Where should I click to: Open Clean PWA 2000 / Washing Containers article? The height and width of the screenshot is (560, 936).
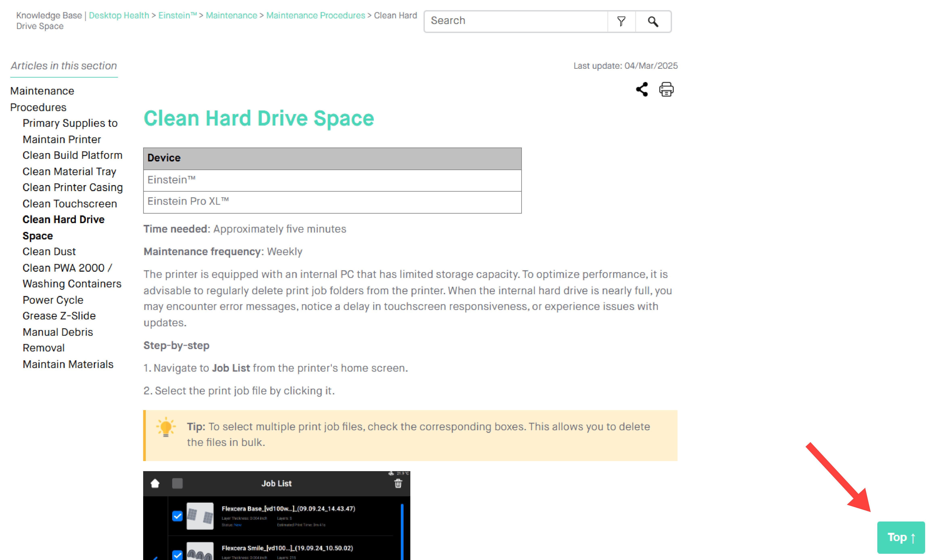(x=72, y=275)
